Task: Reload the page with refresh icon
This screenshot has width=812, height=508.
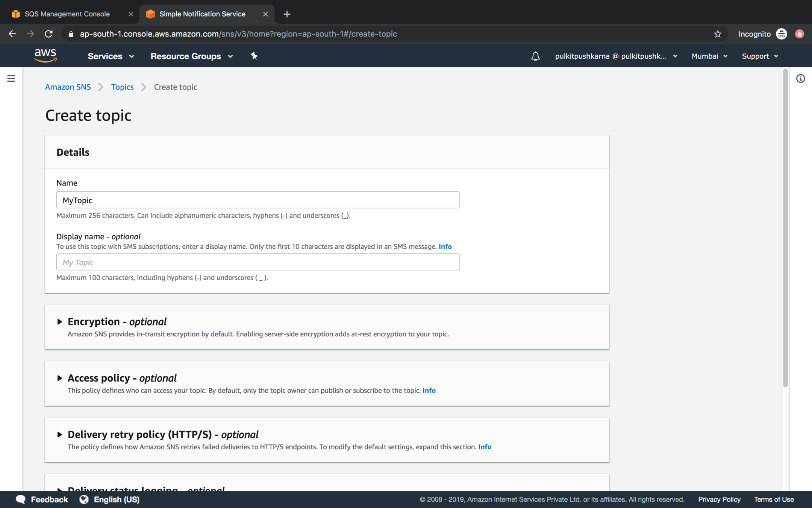Action: (x=48, y=34)
